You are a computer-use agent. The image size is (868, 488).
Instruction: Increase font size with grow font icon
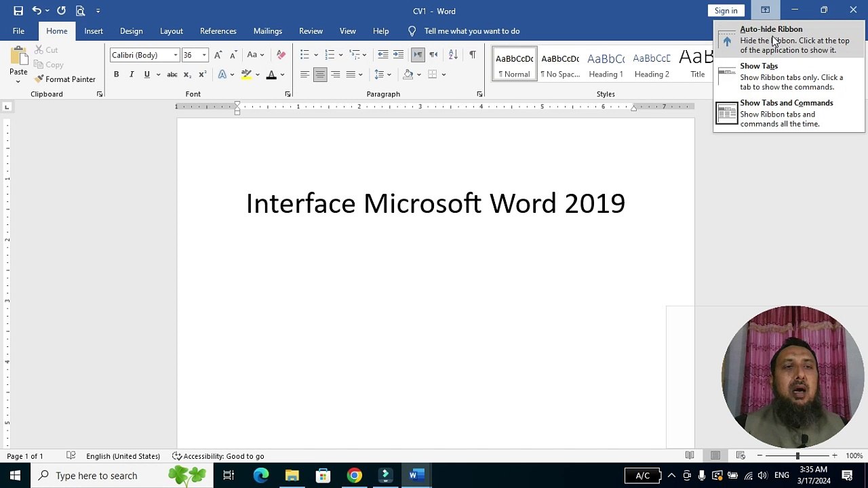tap(218, 55)
